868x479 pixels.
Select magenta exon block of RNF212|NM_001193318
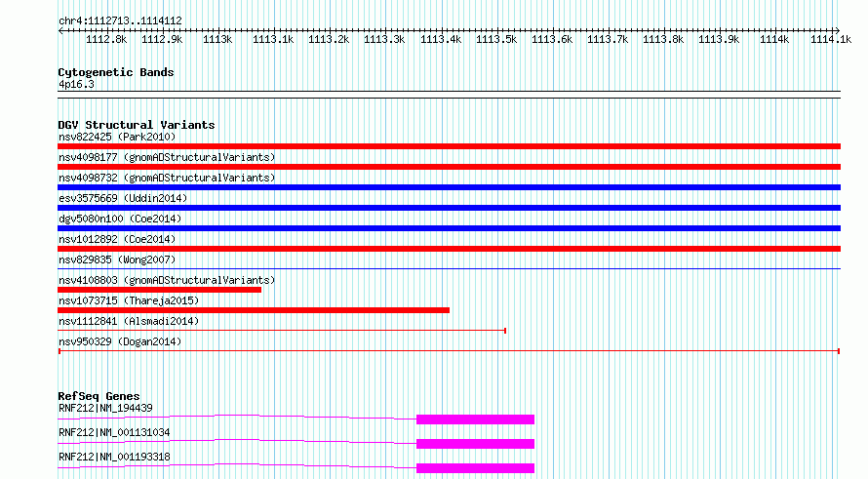(476, 468)
